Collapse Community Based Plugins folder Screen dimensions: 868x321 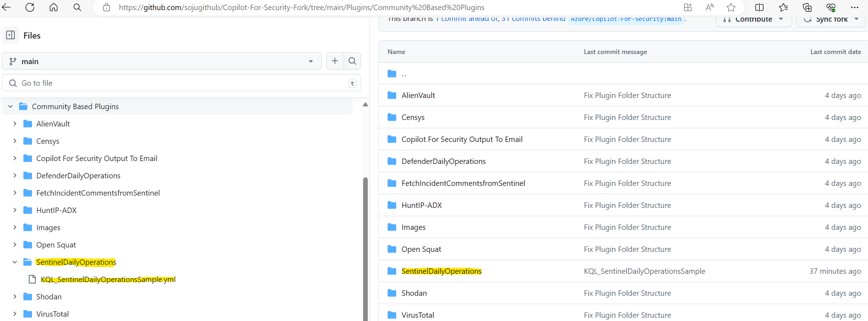[10, 107]
